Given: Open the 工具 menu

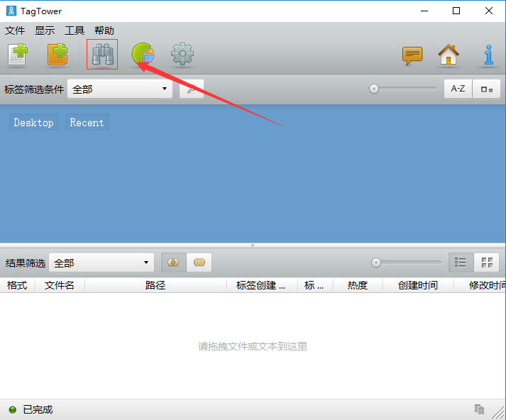Looking at the screenshot, I should pos(75,31).
